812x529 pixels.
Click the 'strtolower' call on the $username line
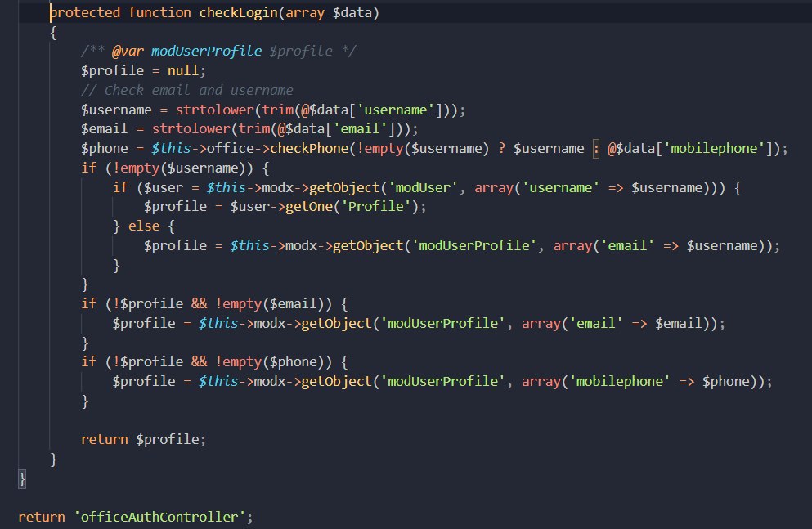[x=214, y=110]
